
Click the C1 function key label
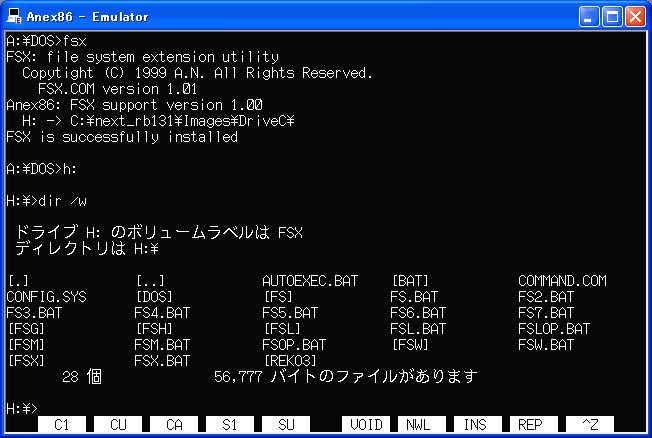(x=62, y=425)
